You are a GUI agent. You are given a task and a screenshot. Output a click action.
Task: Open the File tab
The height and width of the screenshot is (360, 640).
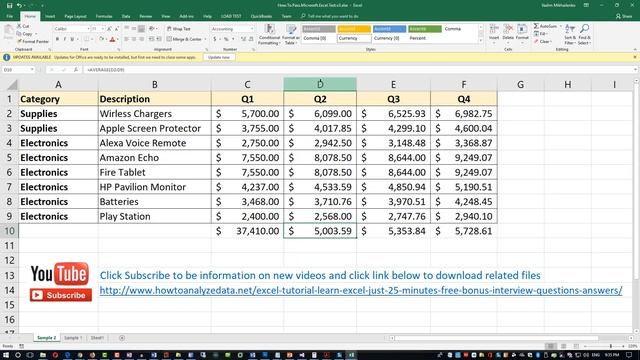(x=10, y=16)
